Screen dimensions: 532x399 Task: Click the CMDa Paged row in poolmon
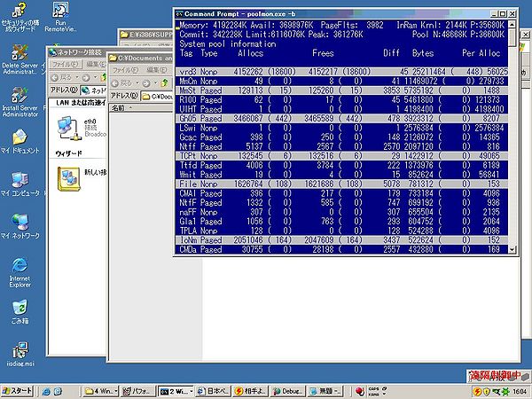tap(341, 249)
